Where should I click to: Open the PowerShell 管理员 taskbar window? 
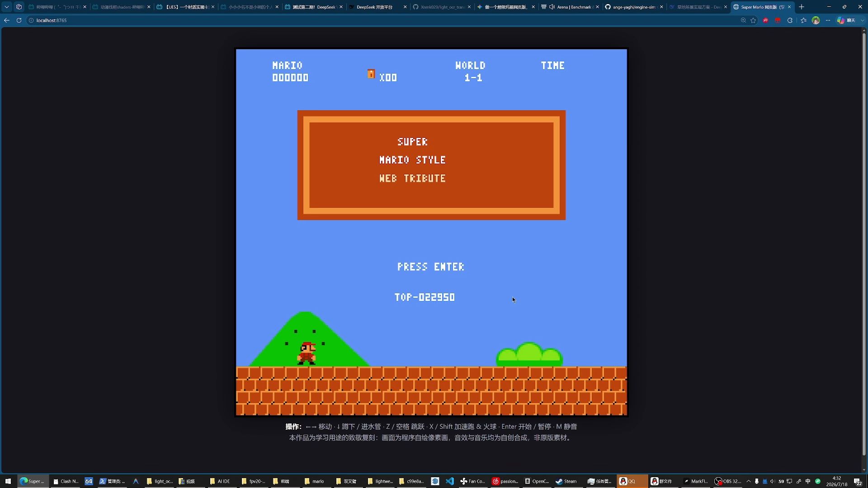[112, 481]
